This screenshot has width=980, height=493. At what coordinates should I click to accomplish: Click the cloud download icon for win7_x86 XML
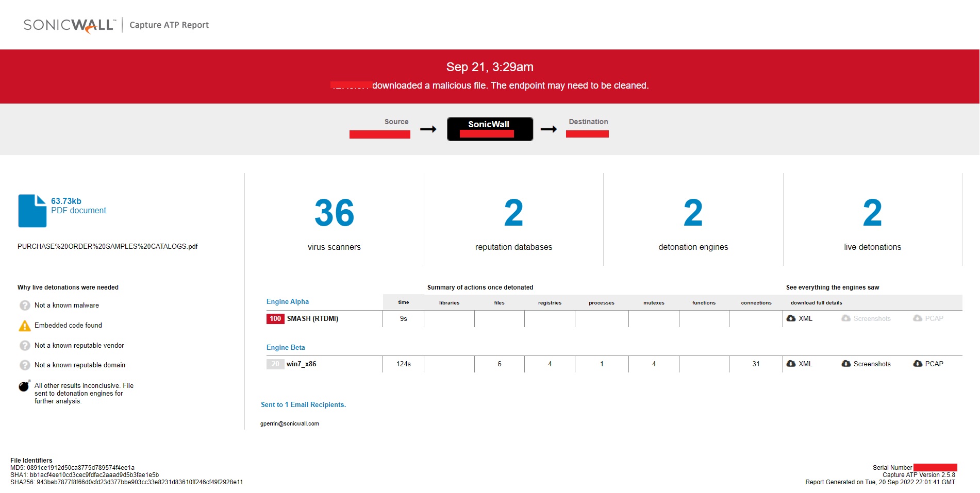point(791,364)
